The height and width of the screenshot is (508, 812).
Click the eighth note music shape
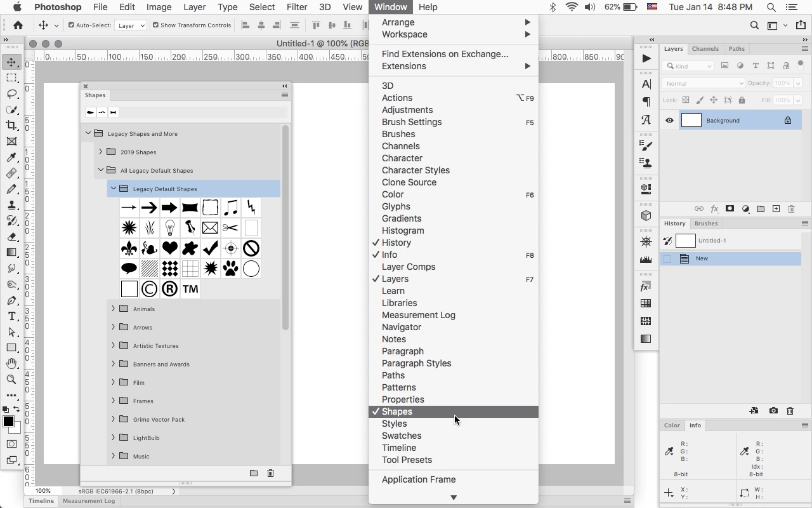[231, 208]
